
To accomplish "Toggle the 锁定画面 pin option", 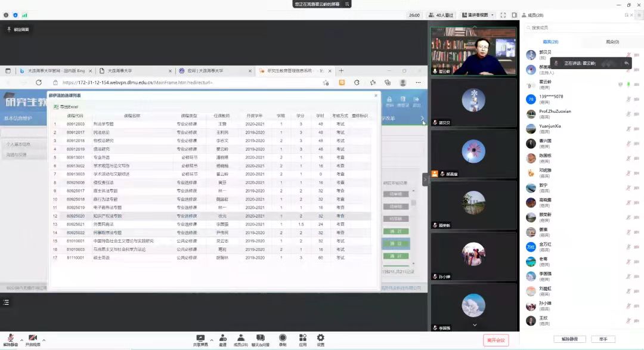I will pos(18,29).
